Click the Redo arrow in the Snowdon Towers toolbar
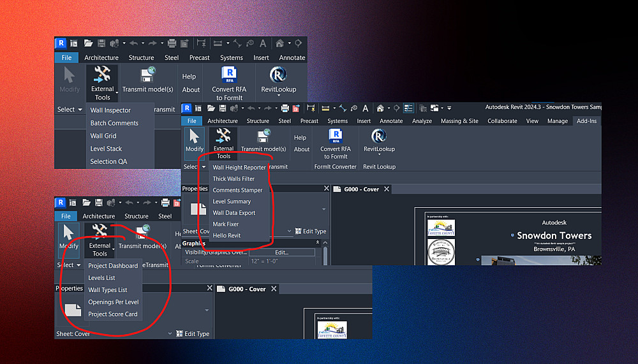The height and width of the screenshot is (364, 638). [267, 108]
